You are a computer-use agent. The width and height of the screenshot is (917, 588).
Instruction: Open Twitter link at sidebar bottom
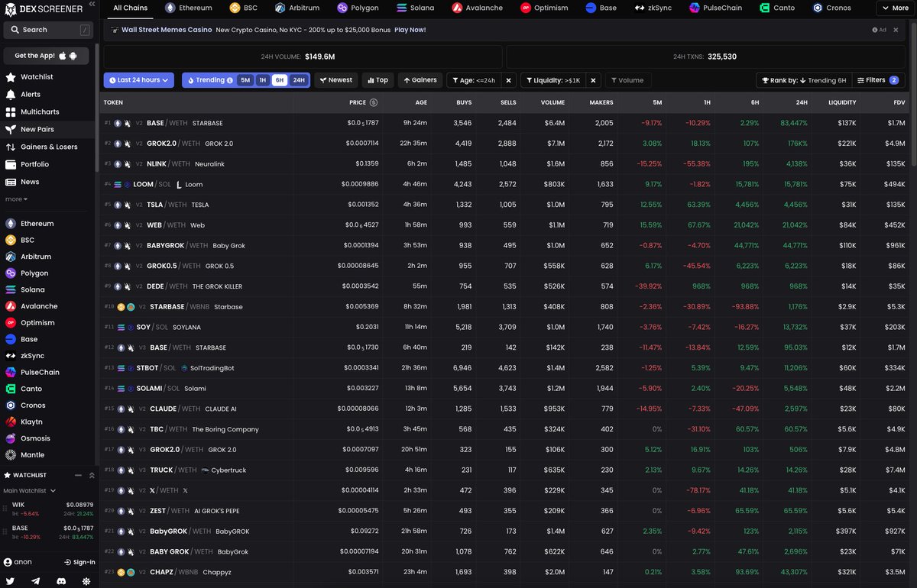[x=11, y=581]
